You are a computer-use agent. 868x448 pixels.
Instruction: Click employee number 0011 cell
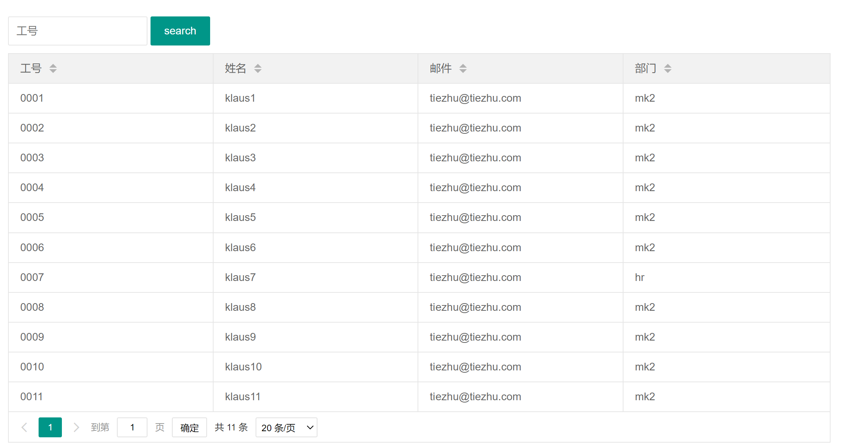coord(31,397)
